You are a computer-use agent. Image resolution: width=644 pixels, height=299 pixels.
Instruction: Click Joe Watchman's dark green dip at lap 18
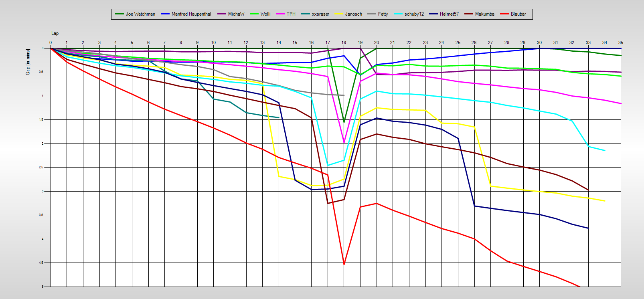pos(344,122)
